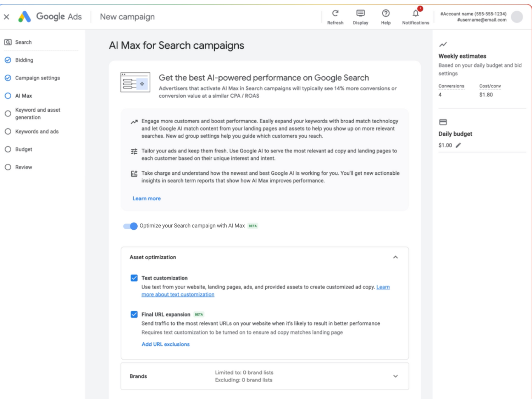Edit daily budget with pencil icon
532x399 pixels.
pos(458,145)
